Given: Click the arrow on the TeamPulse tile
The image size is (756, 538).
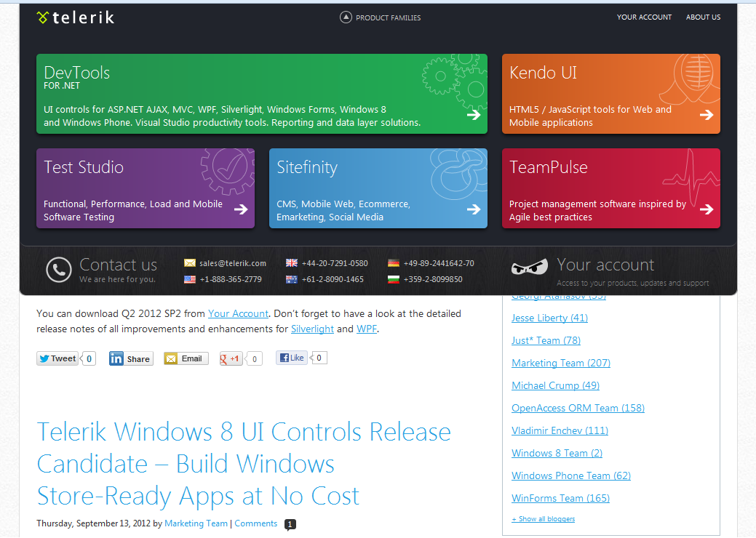Looking at the screenshot, I should coord(707,209).
